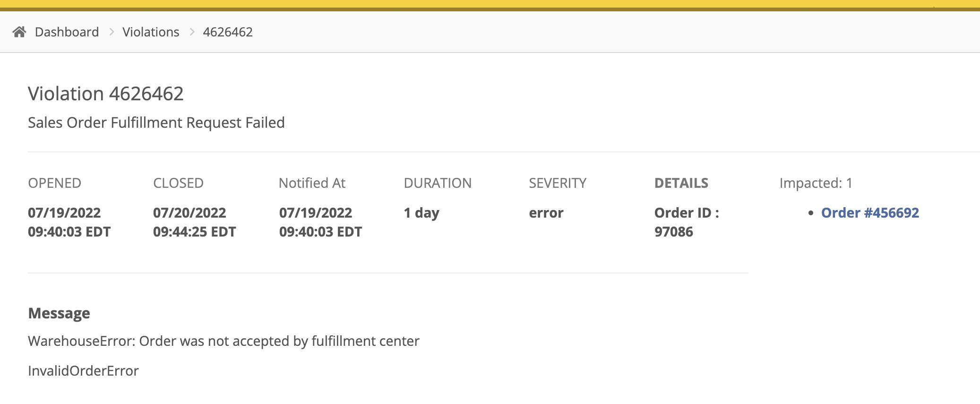Click the chevron after Violations
This screenshot has height=404, width=980.
pos(192,32)
